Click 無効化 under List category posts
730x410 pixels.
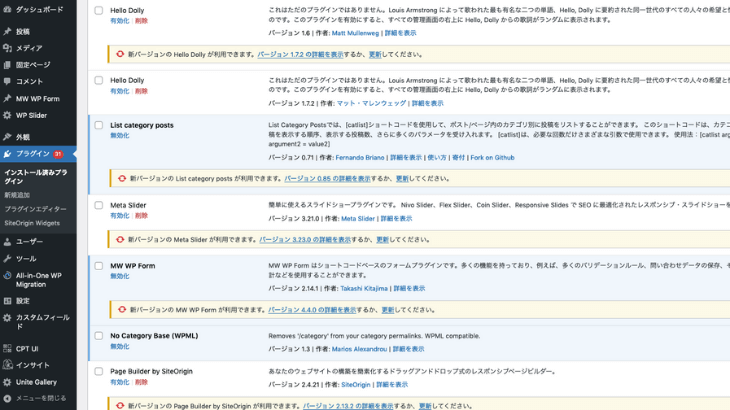(120, 135)
